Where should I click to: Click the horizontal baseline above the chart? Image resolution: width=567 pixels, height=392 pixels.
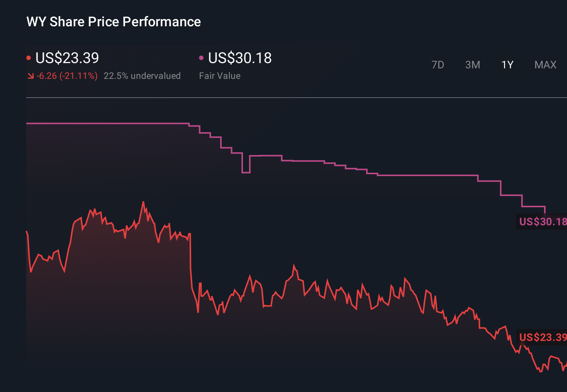[x=263, y=98]
